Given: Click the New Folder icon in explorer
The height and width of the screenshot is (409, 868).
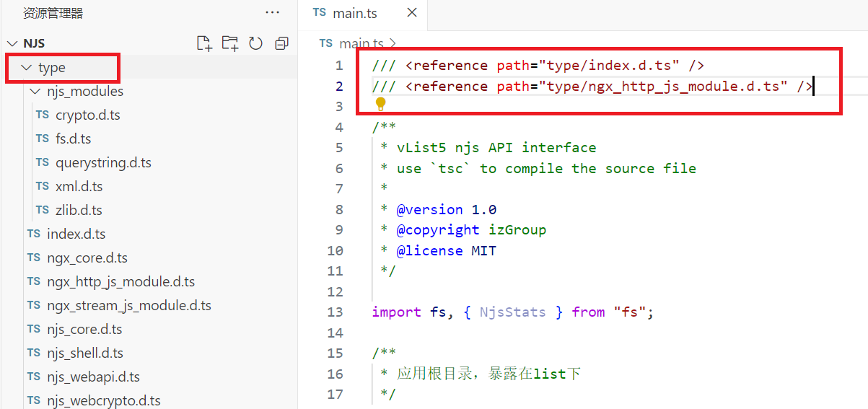Looking at the screenshot, I should tap(229, 43).
